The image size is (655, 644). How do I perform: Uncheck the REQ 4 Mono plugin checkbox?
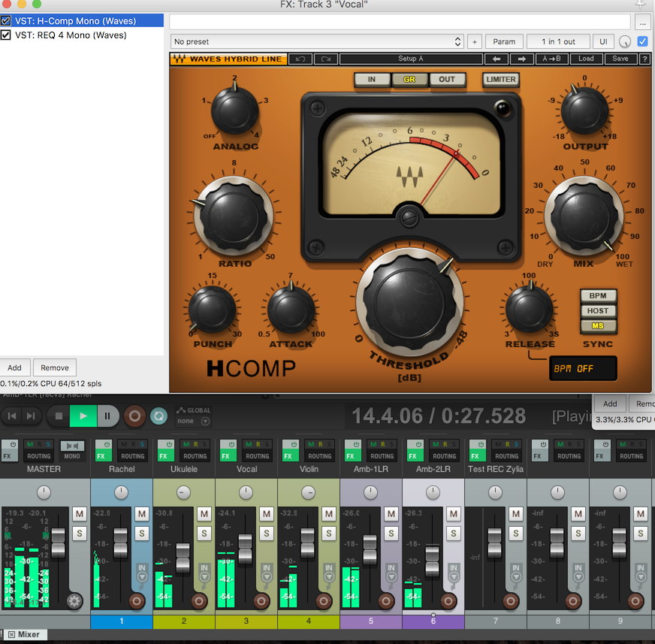[6, 35]
